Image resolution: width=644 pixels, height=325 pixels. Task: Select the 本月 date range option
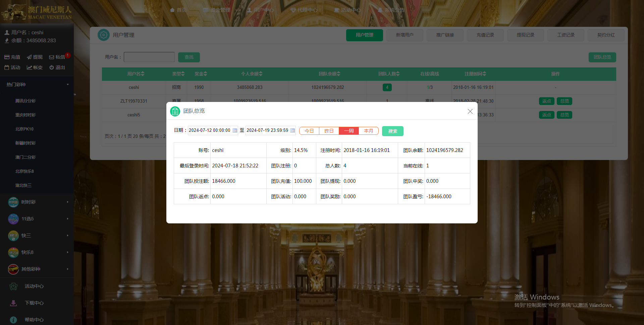pos(368,131)
